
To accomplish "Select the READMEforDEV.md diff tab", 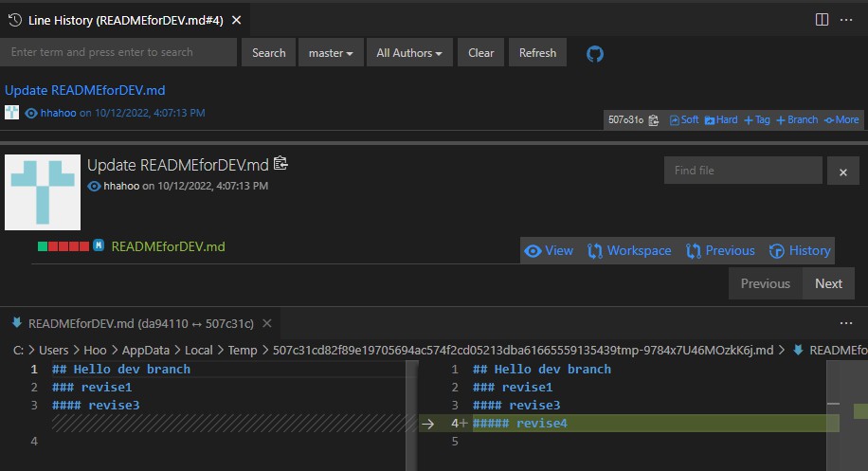I will pyautogui.click(x=140, y=324).
